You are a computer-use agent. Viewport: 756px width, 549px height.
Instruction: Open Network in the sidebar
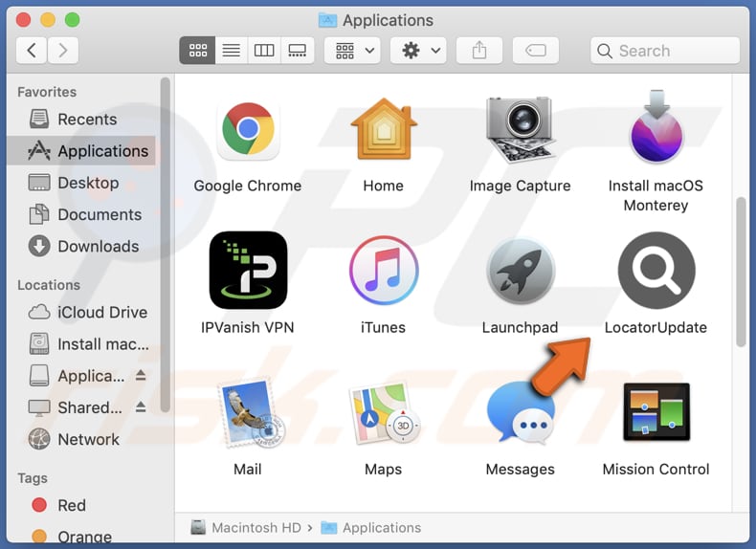[x=81, y=440]
